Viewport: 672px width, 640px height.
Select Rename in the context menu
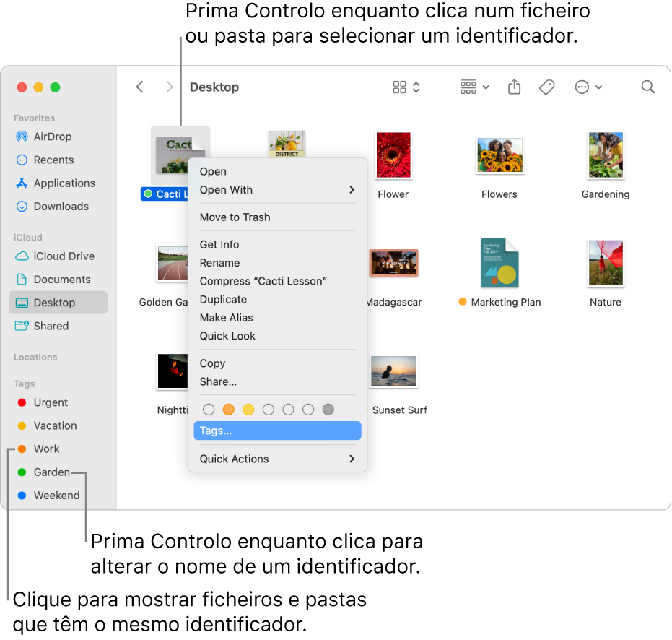[x=277, y=263]
